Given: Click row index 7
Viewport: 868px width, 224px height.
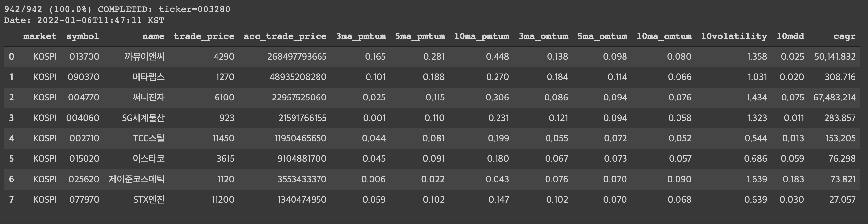Looking at the screenshot, I should [x=12, y=199].
